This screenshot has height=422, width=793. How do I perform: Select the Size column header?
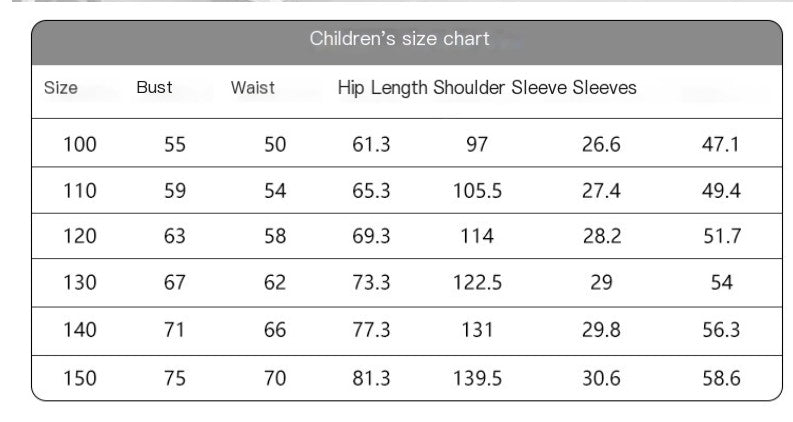coord(61,88)
